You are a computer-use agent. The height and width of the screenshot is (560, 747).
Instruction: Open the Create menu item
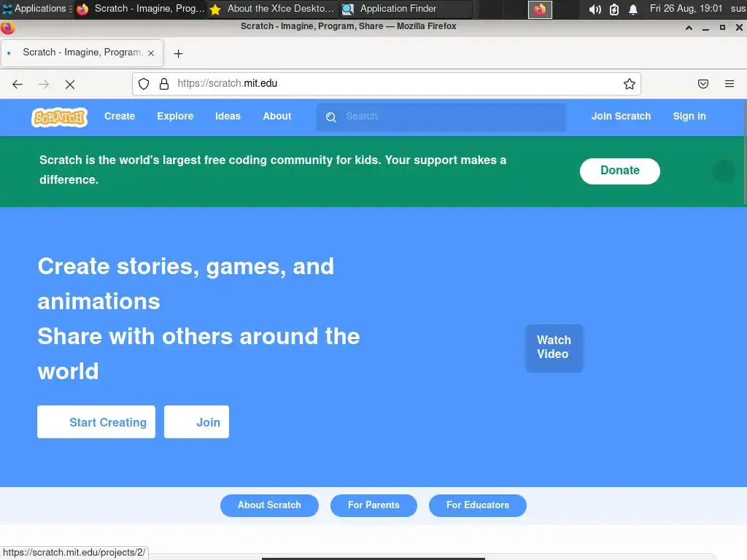[120, 116]
